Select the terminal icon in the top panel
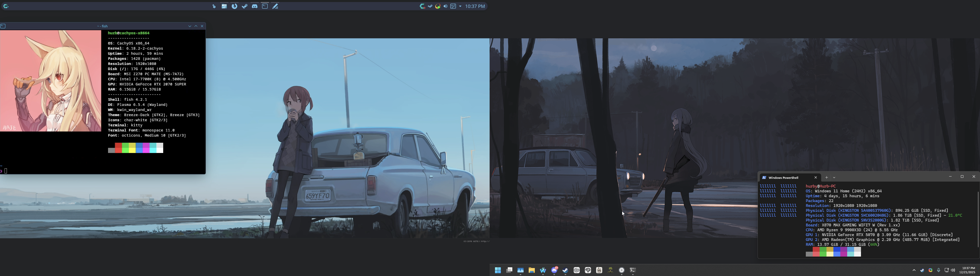Viewport: 980px width, 276px height. (265, 6)
